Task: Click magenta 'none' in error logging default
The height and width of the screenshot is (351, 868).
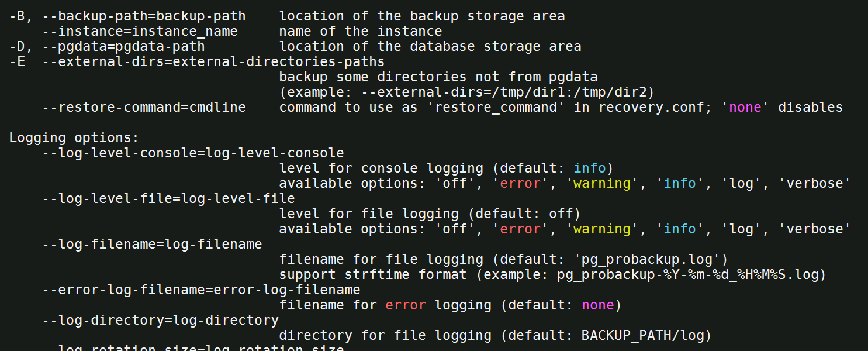Action: [x=598, y=305]
